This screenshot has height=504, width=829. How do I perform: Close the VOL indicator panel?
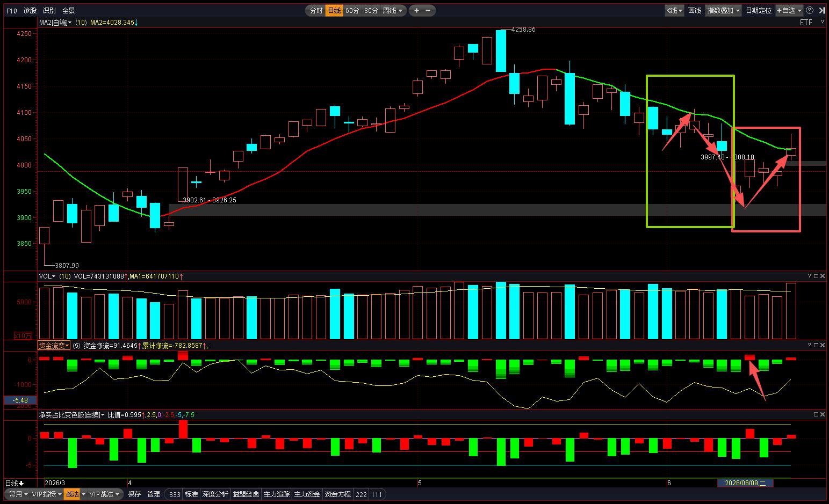click(x=823, y=276)
